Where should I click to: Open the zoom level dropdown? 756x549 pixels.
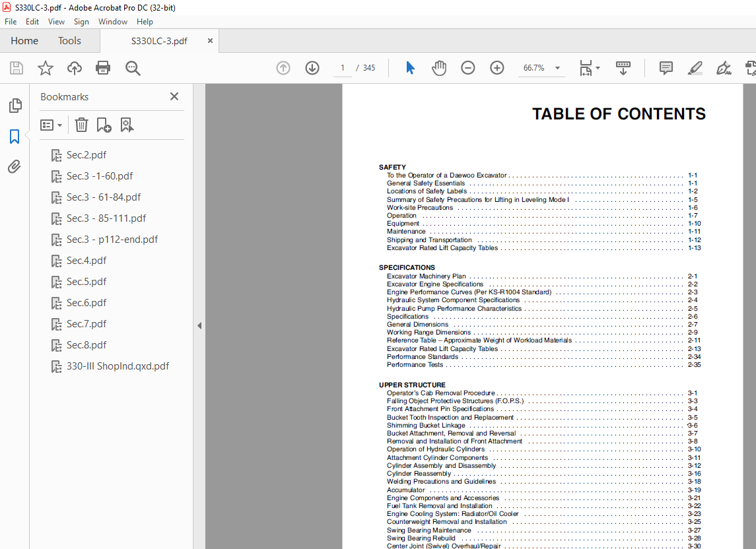click(x=557, y=68)
